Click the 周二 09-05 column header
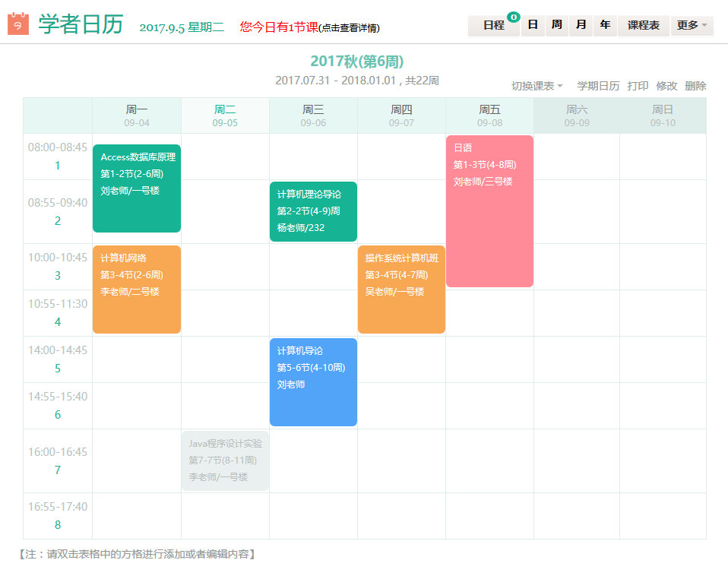The height and width of the screenshot is (576, 728). pos(225,116)
